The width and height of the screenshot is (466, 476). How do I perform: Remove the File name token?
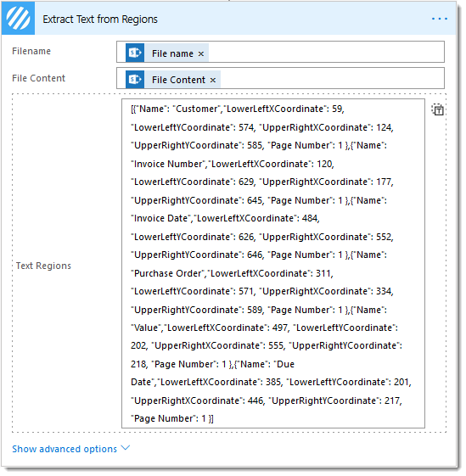pyautogui.click(x=201, y=53)
